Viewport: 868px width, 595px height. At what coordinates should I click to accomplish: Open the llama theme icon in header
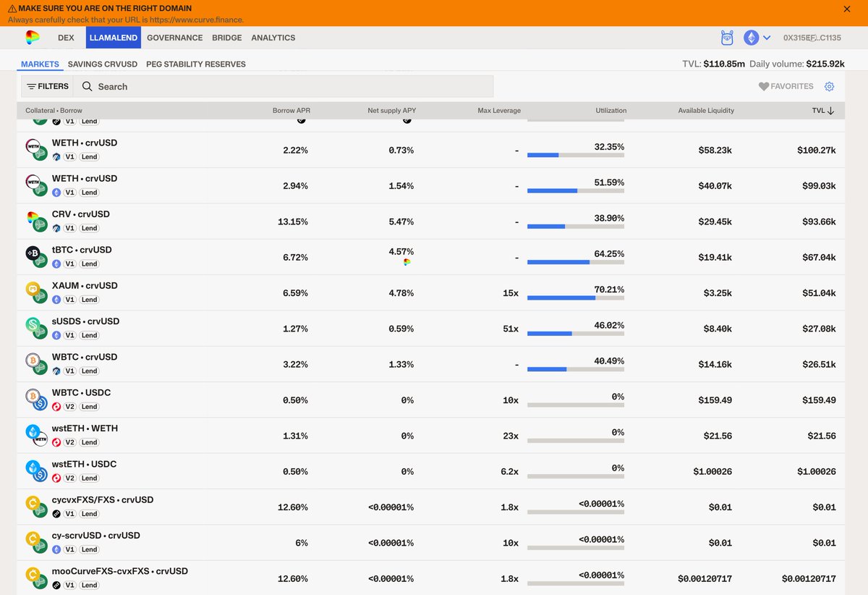coord(728,38)
